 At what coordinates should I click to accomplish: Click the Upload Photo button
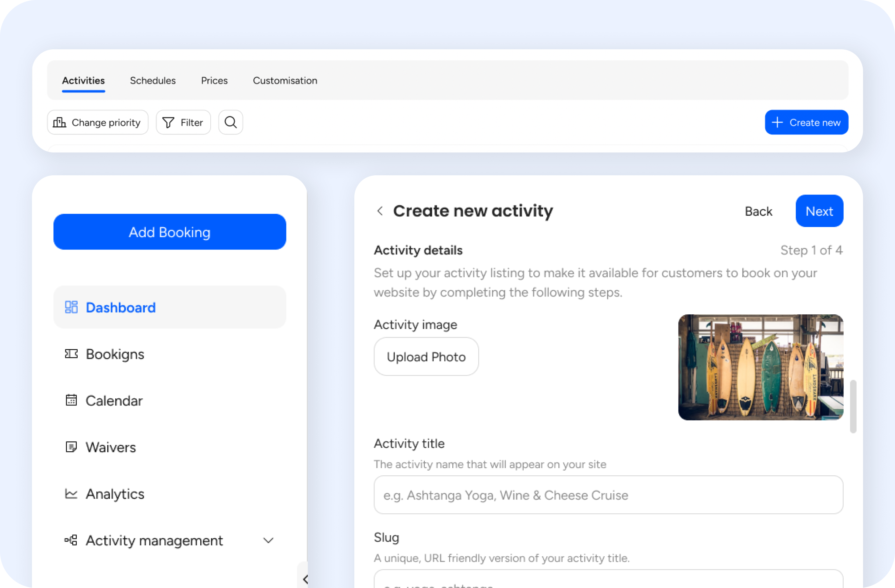(426, 356)
